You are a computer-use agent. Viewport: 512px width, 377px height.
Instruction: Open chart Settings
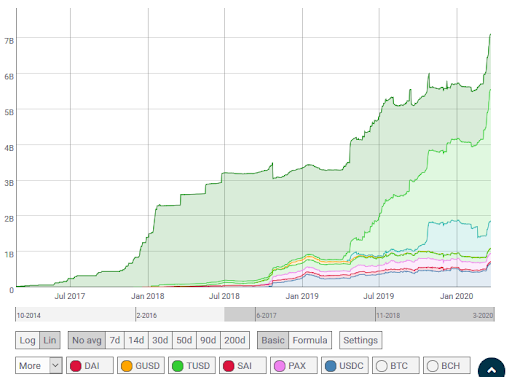point(361,340)
